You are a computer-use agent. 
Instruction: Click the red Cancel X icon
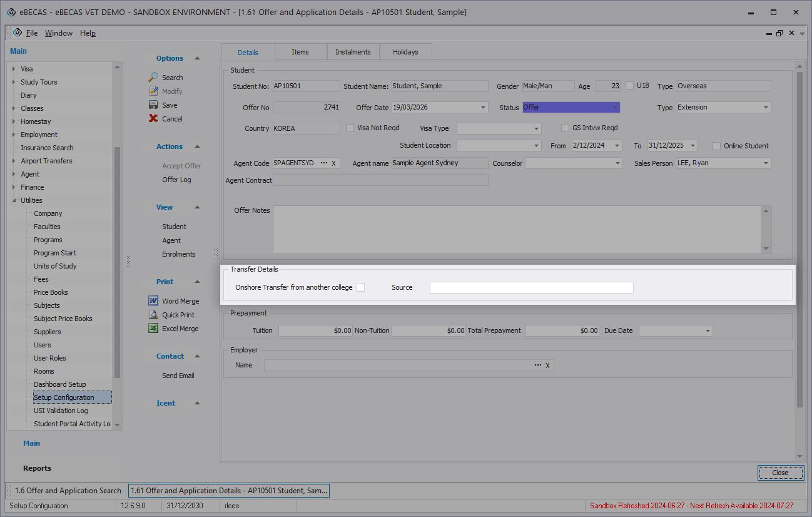[x=153, y=119]
